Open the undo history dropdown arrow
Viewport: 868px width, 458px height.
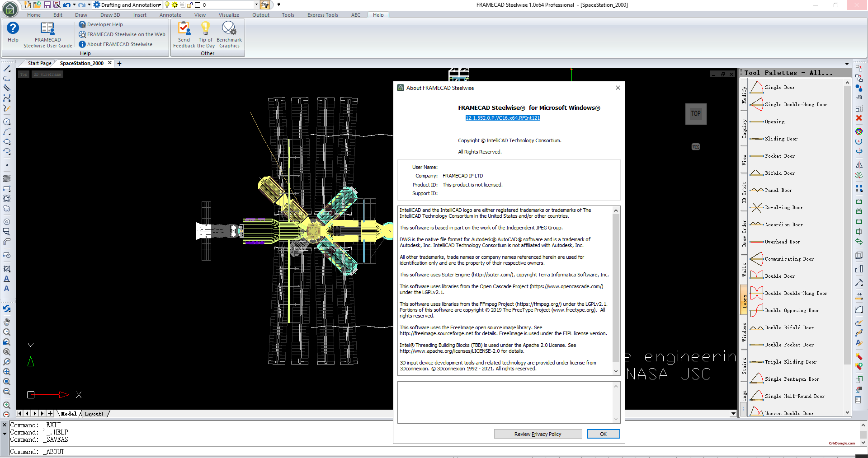[74, 5]
